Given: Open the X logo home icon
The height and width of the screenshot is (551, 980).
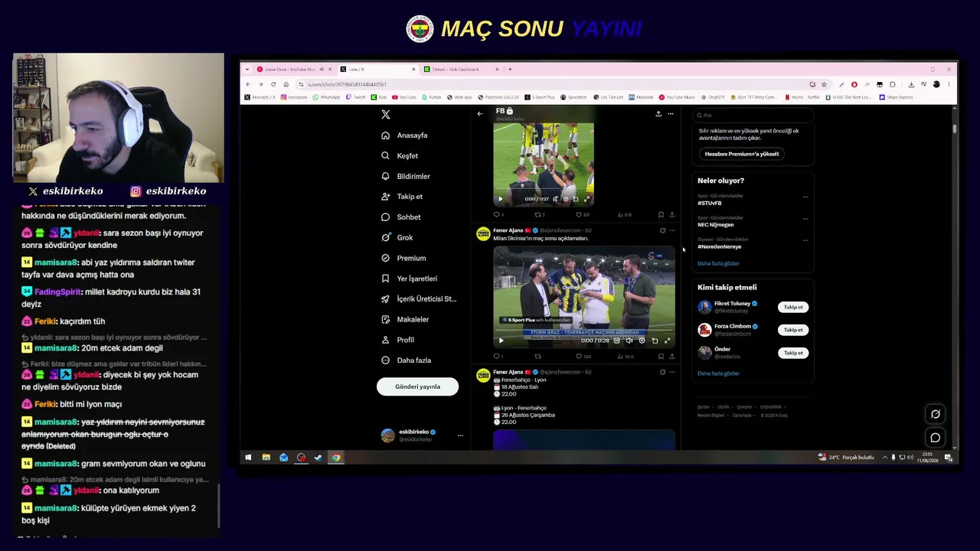Looking at the screenshot, I should point(386,115).
